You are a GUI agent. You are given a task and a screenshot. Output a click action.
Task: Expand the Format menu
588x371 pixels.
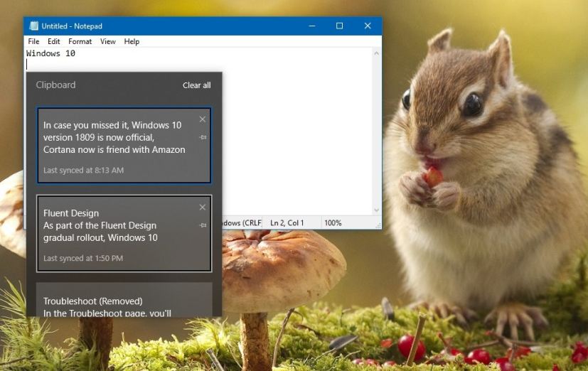pyautogui.click(x=80, y=42)
